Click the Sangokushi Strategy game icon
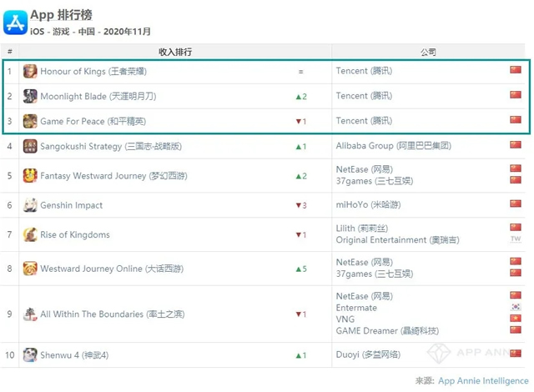534x392 pixels. (x=30, y=147)
